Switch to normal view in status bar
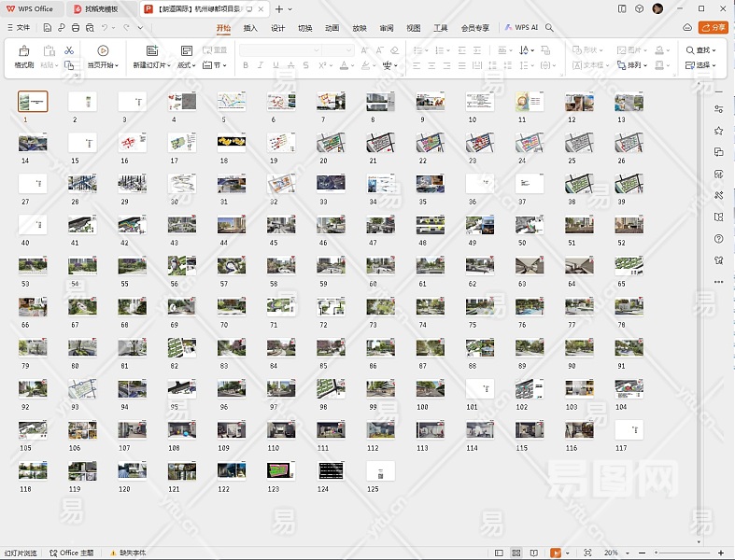 [501, 553]
